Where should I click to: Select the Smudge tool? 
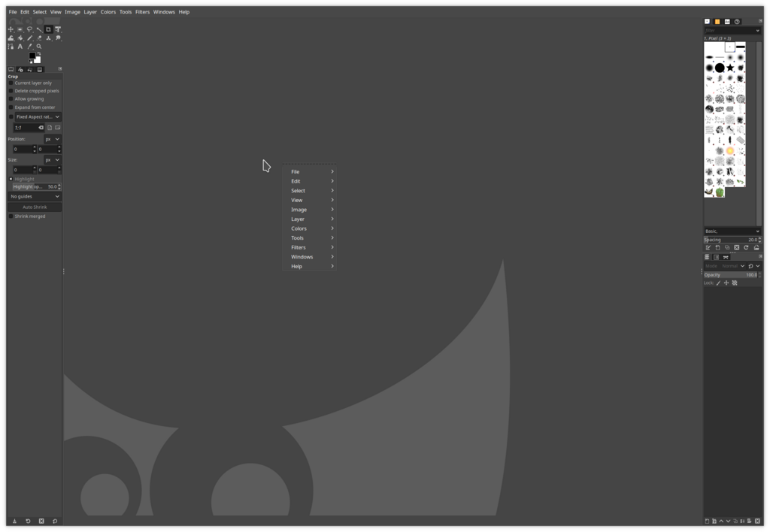point(58,38)
